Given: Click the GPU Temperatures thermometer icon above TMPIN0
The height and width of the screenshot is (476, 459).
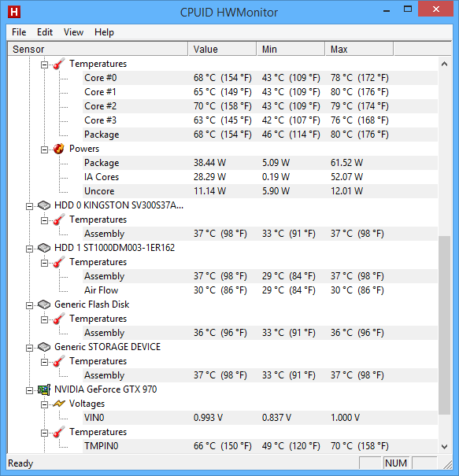Looking at the screenshot, I should (58, 432).
